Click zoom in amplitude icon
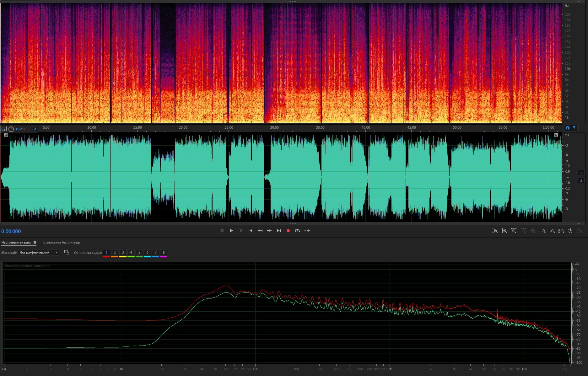Viewport: 588px width, 376px height. coord(495,231)
